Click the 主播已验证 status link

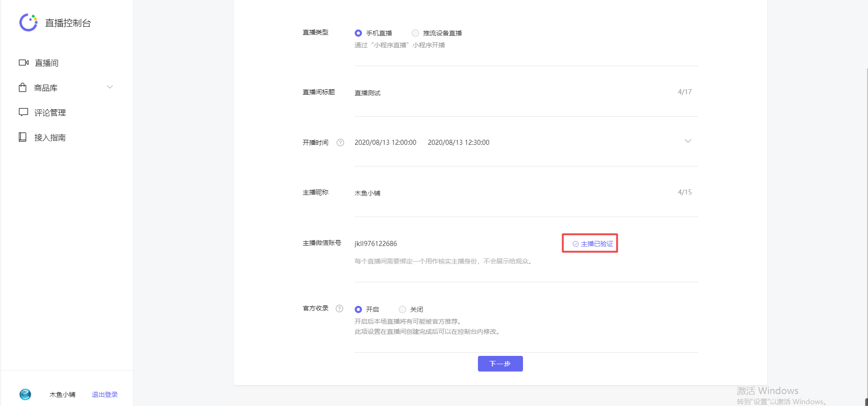click(593, 244)
